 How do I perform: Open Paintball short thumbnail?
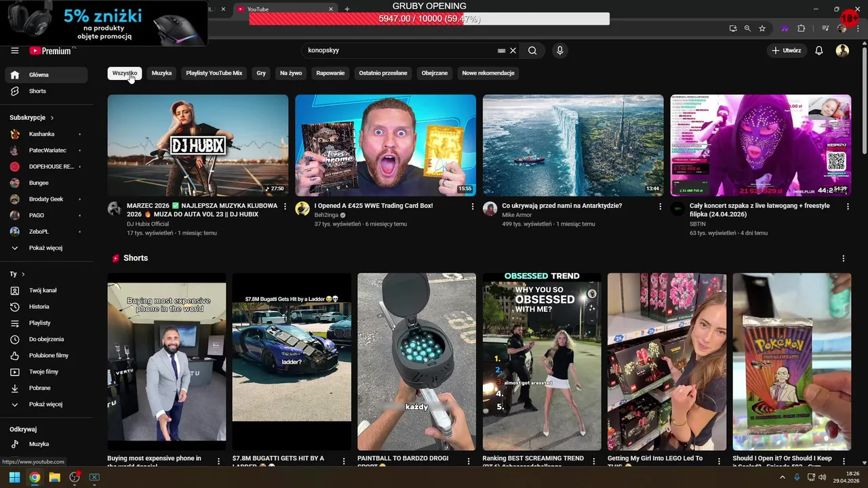coord(416,362)
